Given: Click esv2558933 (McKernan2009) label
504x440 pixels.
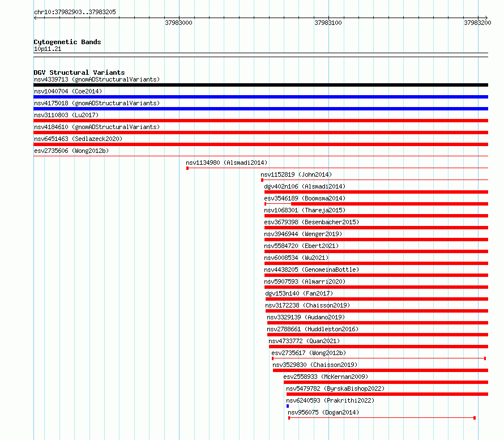Looking at the screenshot, I should point(326,377).
